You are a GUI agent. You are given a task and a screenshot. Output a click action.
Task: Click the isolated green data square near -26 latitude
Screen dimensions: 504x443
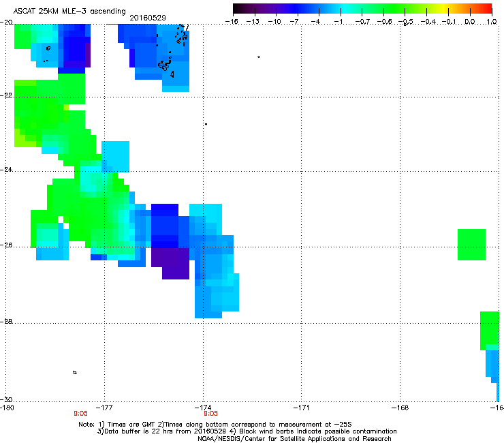point(471,245)
